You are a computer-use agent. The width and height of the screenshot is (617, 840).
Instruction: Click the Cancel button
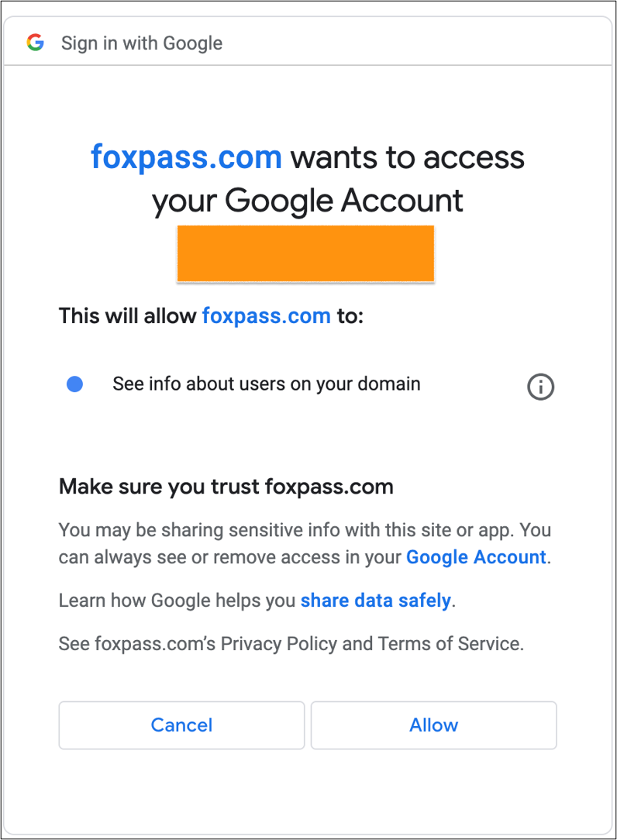pos(181,725)
